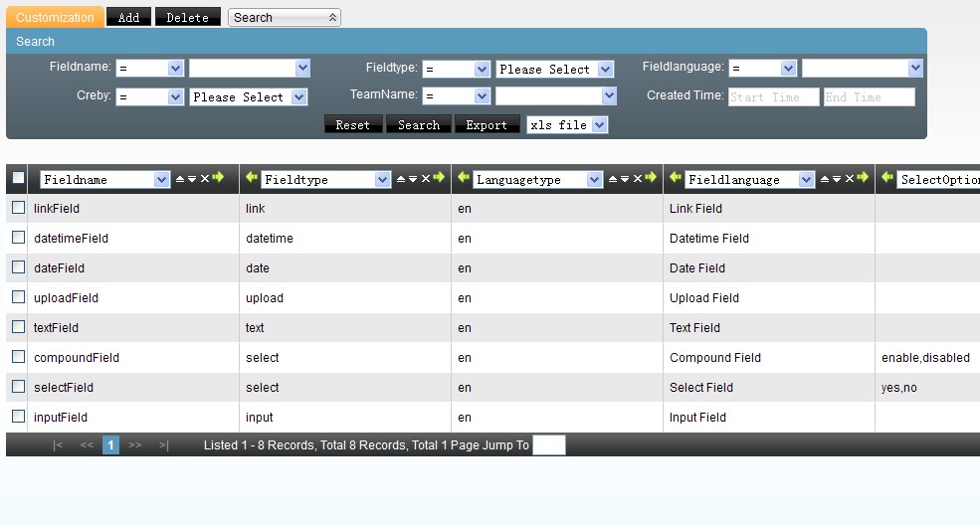This screenshot has height=525, width=980.
Task: Go to the next page of records
Action: [x=135, y=445]
